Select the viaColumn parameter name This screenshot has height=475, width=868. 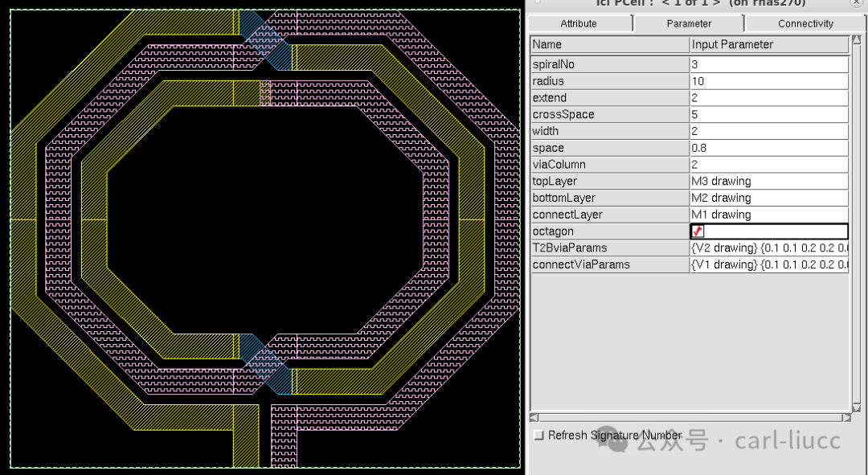point(559,165)
